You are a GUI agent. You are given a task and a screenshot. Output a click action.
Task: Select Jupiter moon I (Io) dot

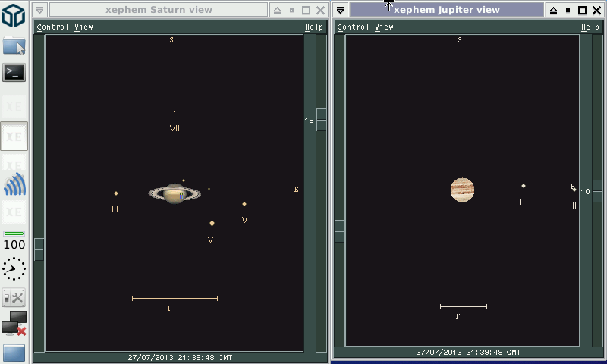click(x=524, y=186)
